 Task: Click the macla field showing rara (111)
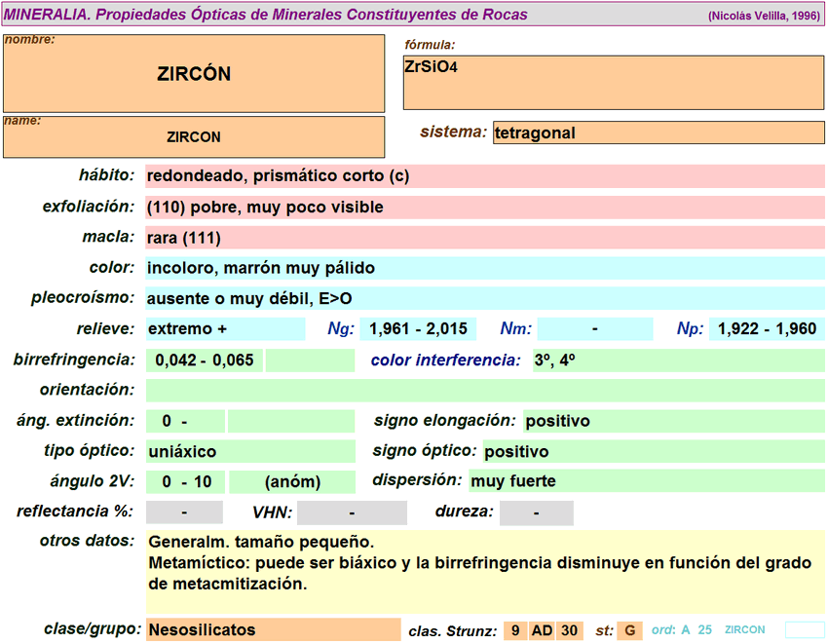(484, 238)
